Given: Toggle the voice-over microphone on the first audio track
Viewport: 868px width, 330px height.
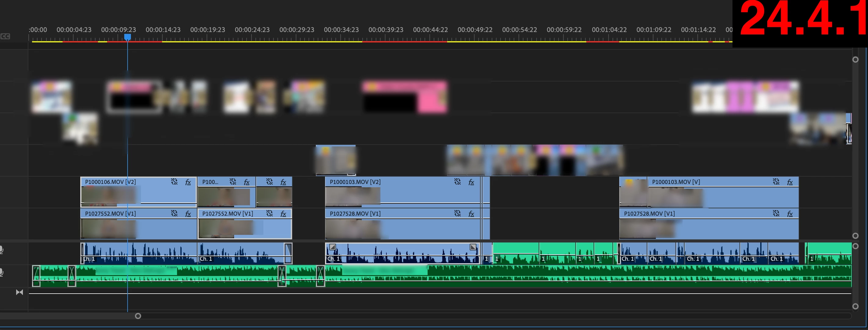Looking at the screenshot, I should [x=1, y=250].
